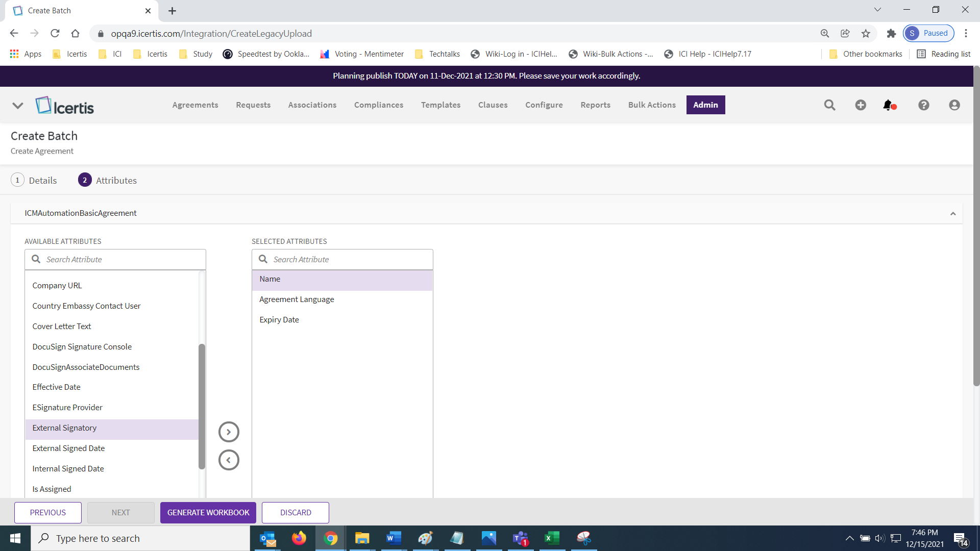The height and width of the screenshot is (551, 980).
Task: Open the Configure menu
Action: 544,105
